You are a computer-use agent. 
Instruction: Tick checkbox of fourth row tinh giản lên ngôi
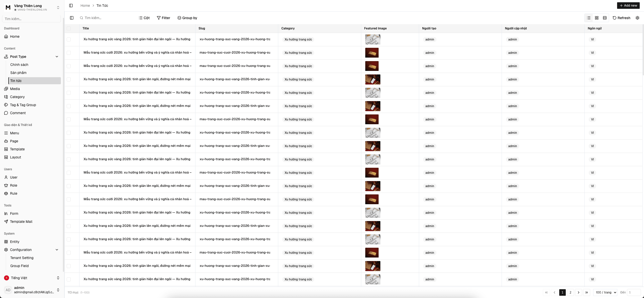pyautogui.click(x=69, y=79)
